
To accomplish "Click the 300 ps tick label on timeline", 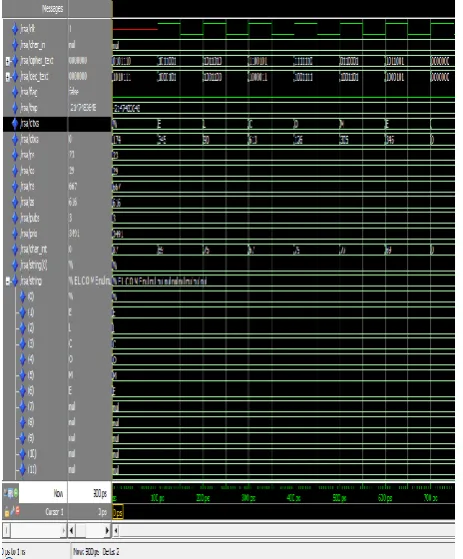I will [x=248, y=497].
